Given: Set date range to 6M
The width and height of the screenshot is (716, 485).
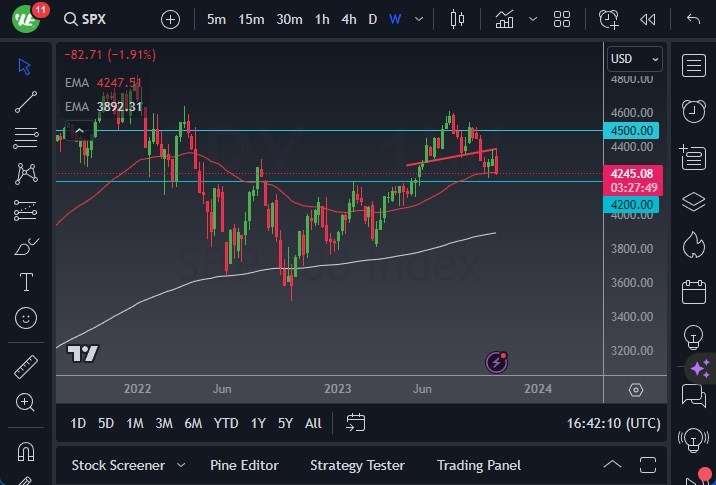Looking at the screenshot, I should pyautogui.click(x=193, y=423).
